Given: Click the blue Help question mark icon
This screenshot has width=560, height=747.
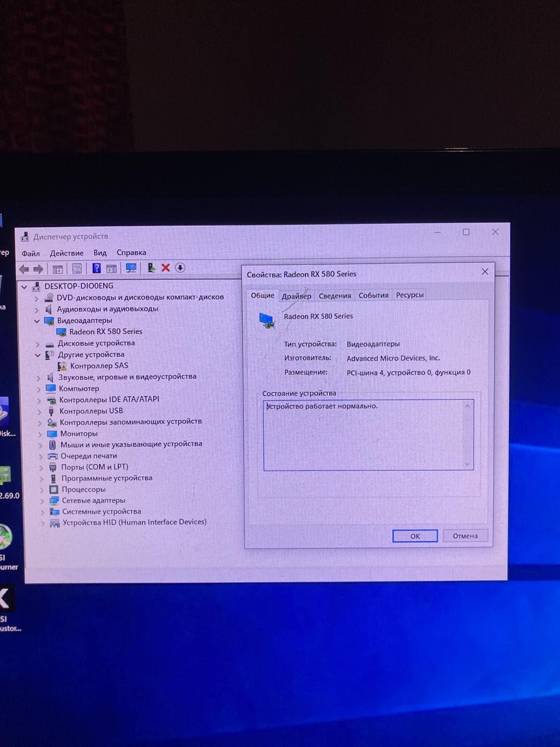Looking at the screenshot, I should pyautogui.click(x=96, y=268).
